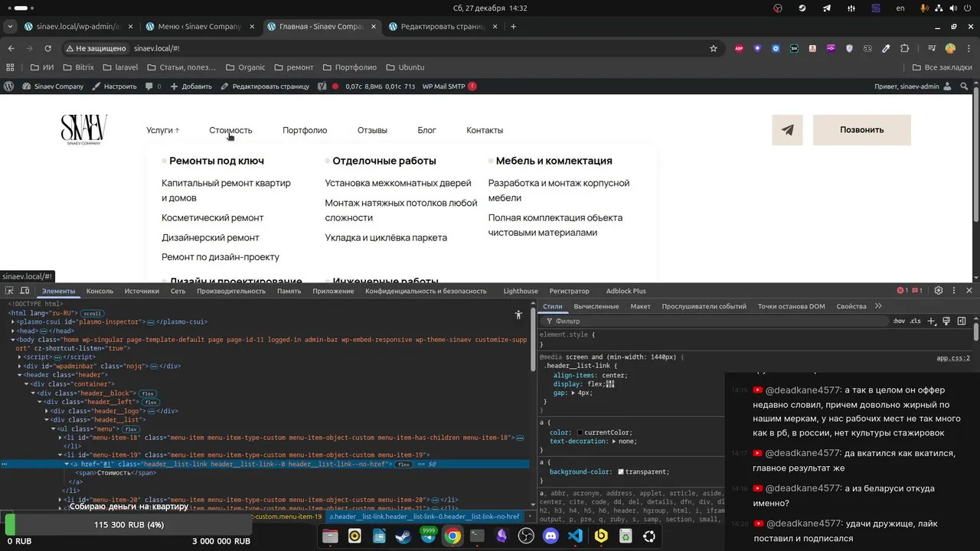Image resolution: width=980 pixels, height=551 pixels.
Task: Click the transparent background-color swatch
Action: tap(620, 472)
